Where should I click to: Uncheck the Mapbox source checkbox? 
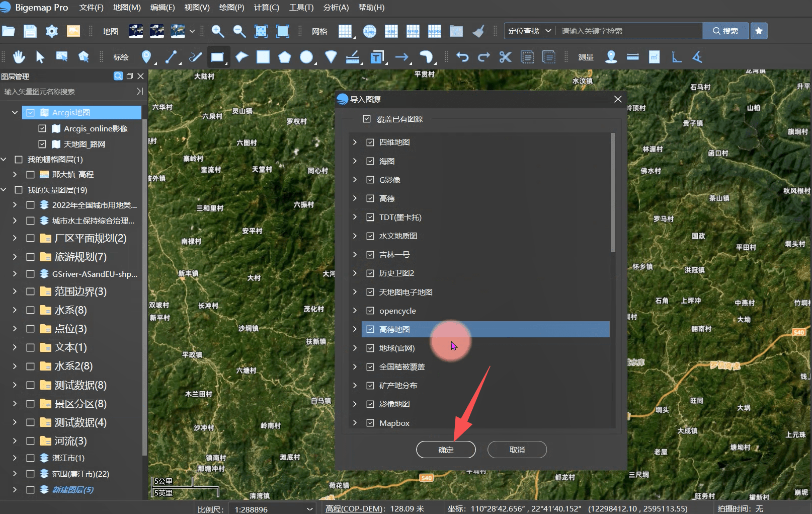coord(370,423)
